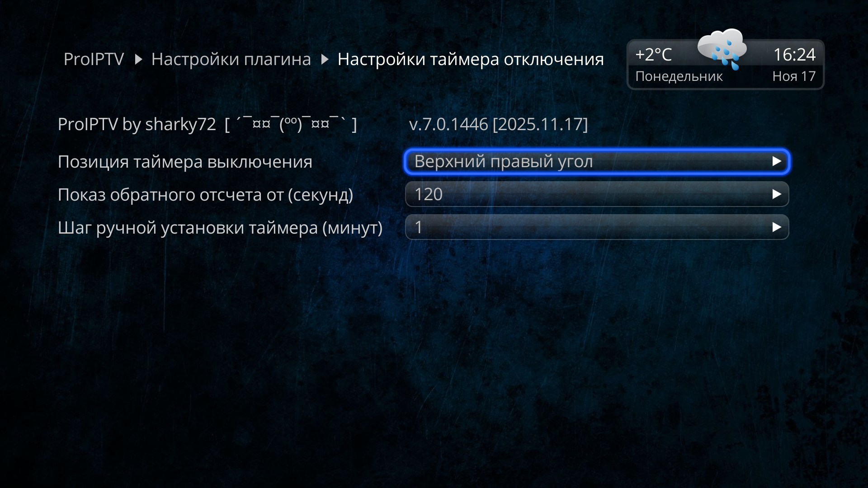Click the rainy cloud weather icon
This screenshot has width=868, height=488.
tap(722, 49)
